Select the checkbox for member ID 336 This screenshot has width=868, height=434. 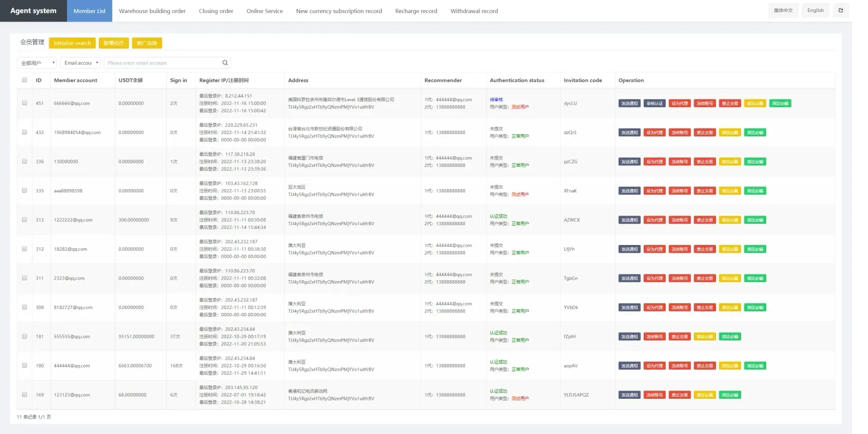(x=25, y=162)
